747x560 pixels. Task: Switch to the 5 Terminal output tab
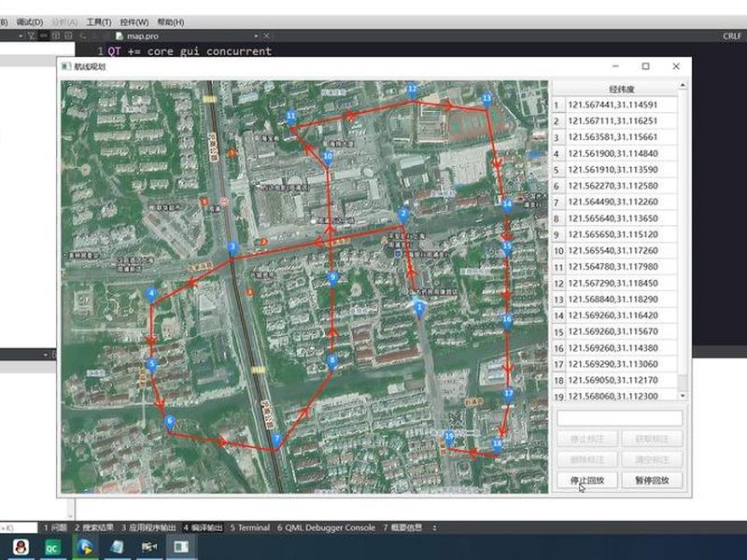249,527
